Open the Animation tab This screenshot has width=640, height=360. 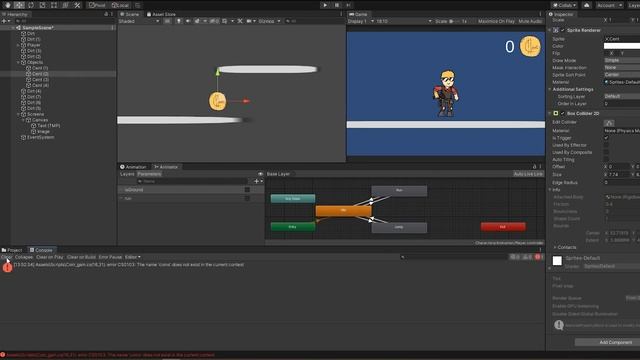point(133,167)
